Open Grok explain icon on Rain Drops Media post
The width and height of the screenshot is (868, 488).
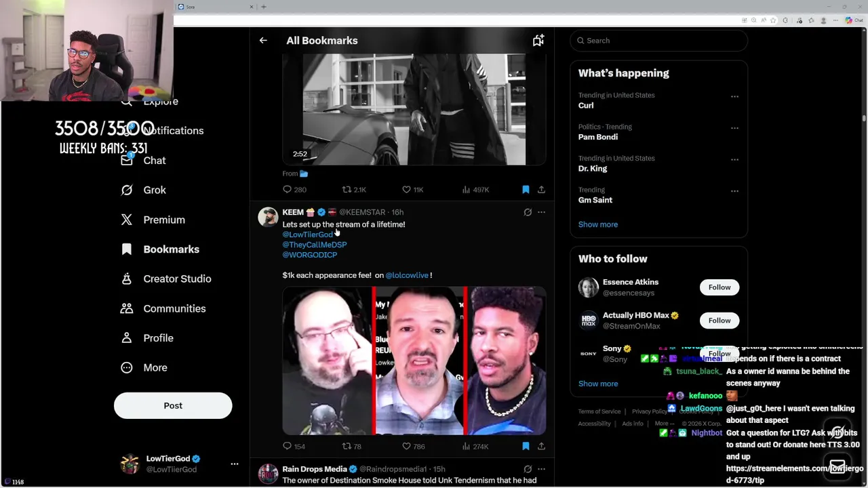tap(528, 469)
